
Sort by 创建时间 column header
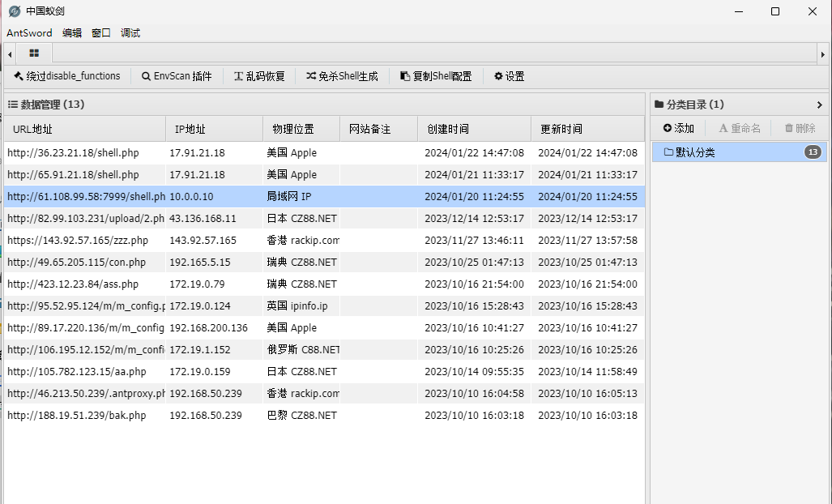(475, 129)
